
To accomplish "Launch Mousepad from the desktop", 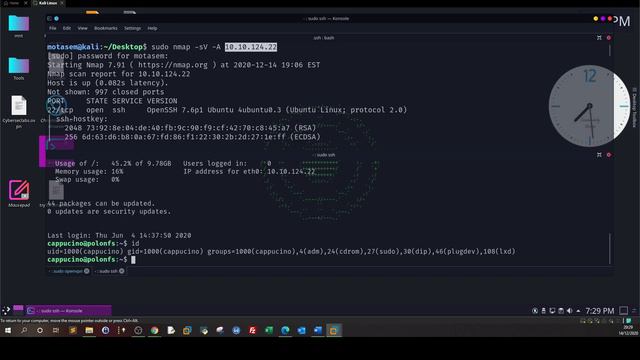I will pos(19,193).
